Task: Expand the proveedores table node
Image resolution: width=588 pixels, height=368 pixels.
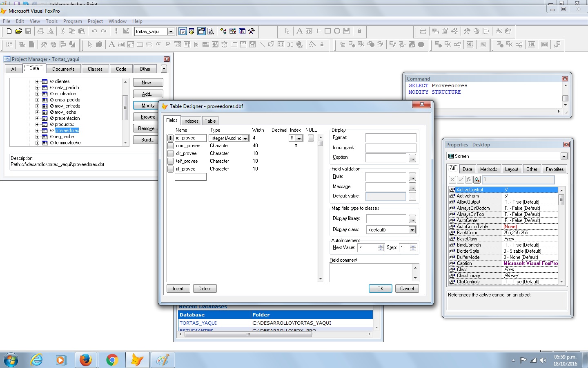Action: point(37,130)
